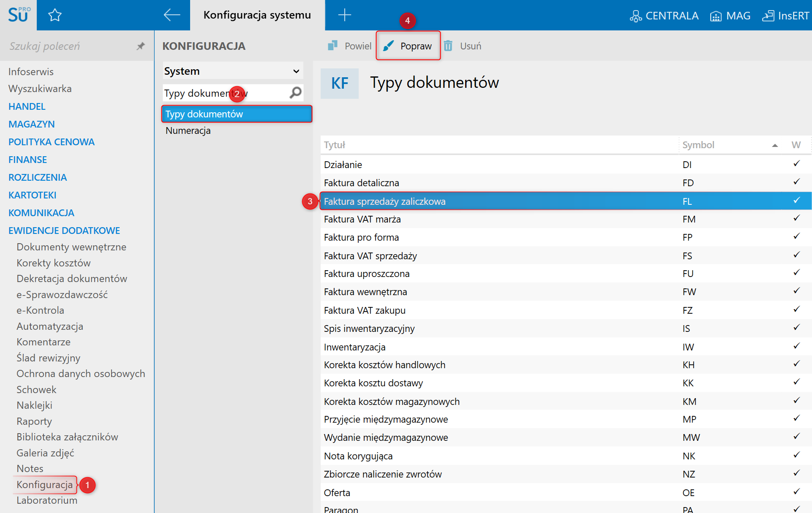812x513 pixels.
Task: Click the Powiel duplicate icon
Action: click(x=333, y=46)
